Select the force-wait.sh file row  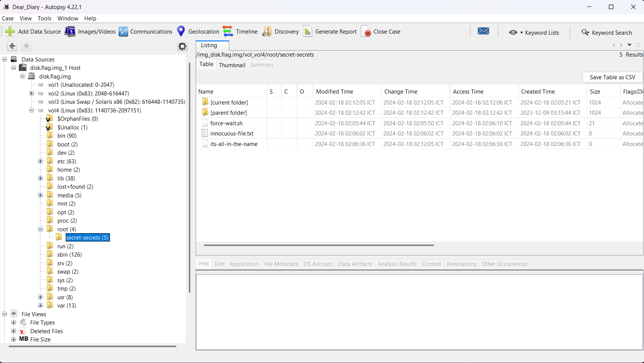pos(226,123)
